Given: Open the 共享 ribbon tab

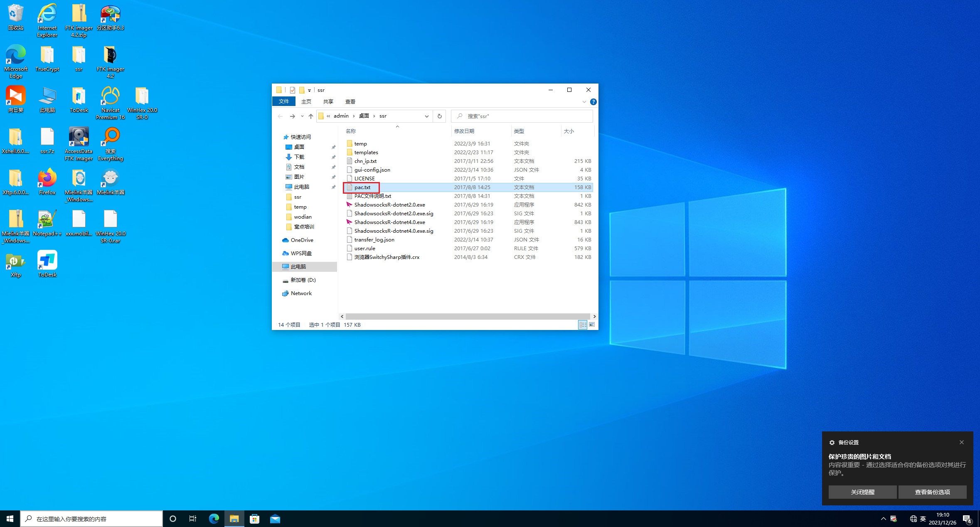Looking at the screenshot, I should [328, 101].
